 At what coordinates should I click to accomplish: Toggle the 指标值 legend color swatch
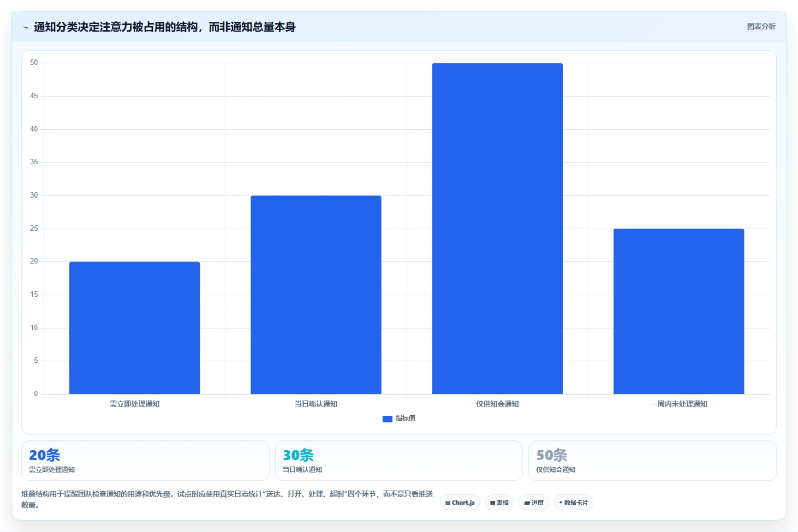coord(388,419)
